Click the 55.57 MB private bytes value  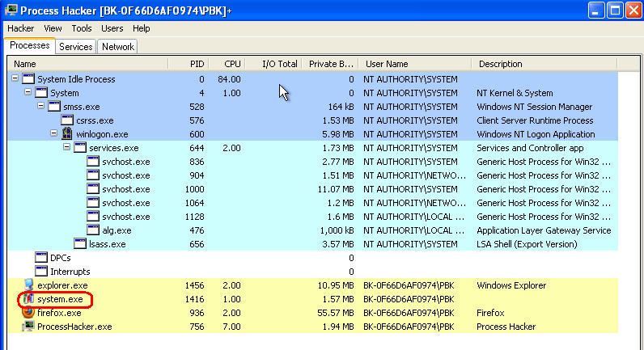[336, 313]
